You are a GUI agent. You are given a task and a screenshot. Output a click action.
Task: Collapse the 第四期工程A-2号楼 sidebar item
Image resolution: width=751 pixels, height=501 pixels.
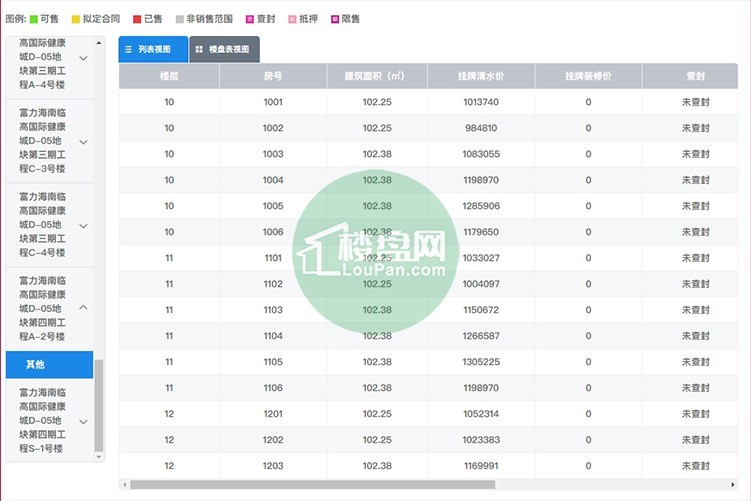pyautogui.click(x=83, y=307)
